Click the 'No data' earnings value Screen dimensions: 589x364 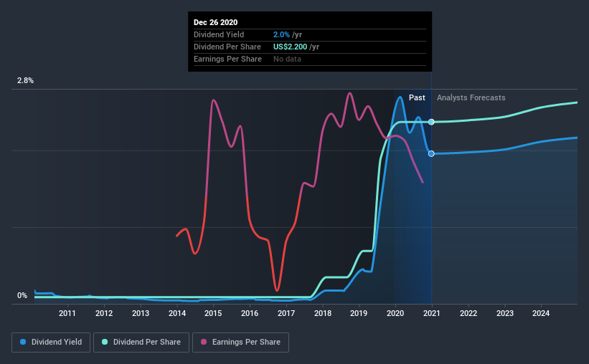tap(287, 59)
